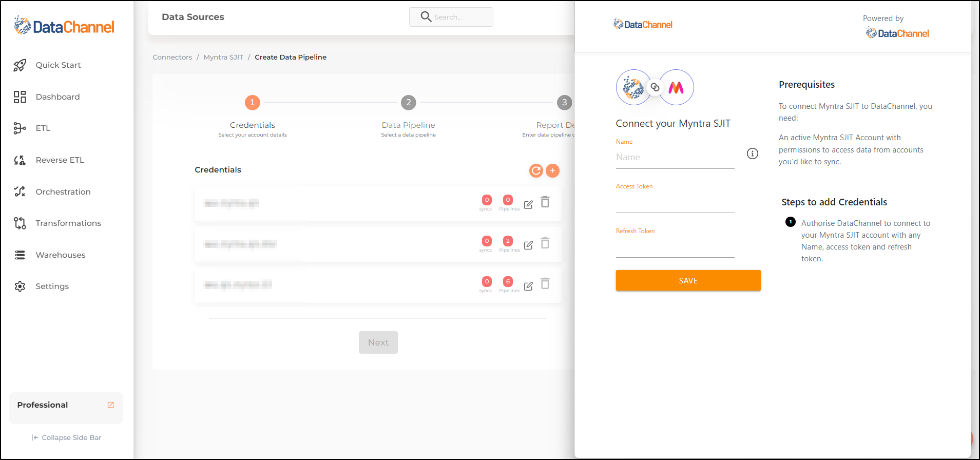Click the Name input field

pos(675,158)
